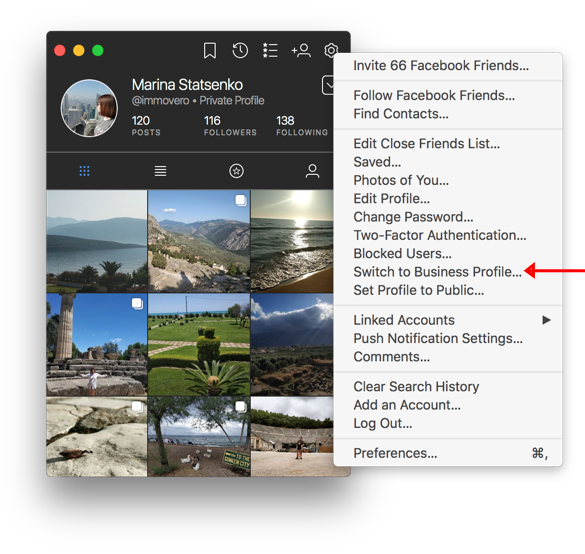Open the saved bookmark icon
The height and width of the screenshot is (554, 585).
coord(210,50)
